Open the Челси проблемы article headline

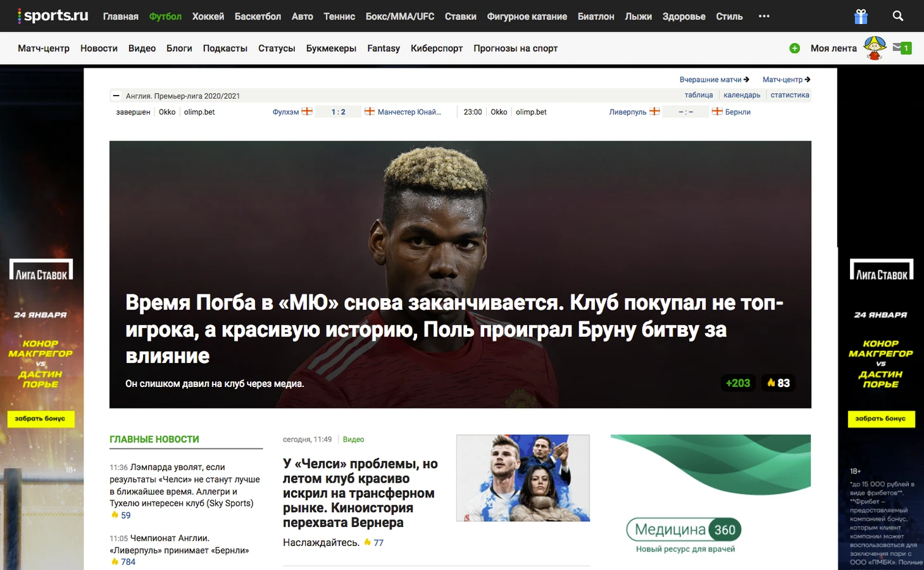point(360,493)
